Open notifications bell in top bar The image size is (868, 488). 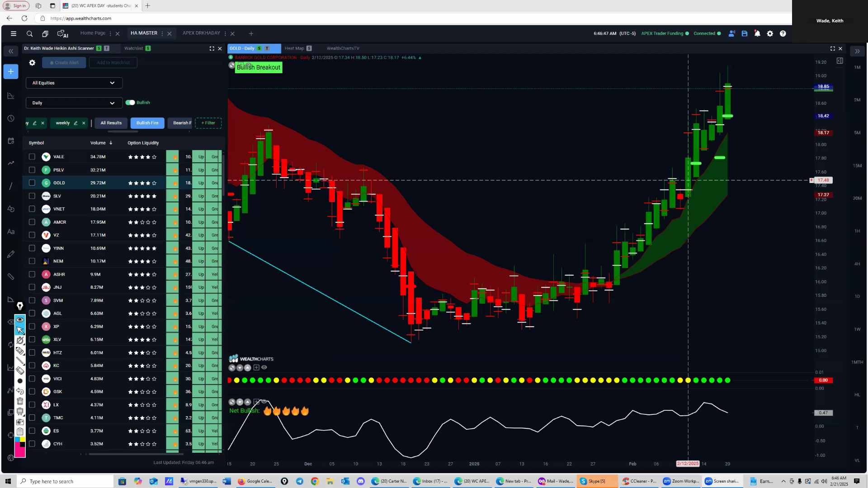coord(757,33)
